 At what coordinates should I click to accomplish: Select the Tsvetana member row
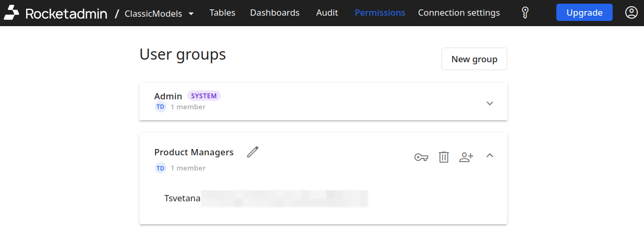click(266, 199)
